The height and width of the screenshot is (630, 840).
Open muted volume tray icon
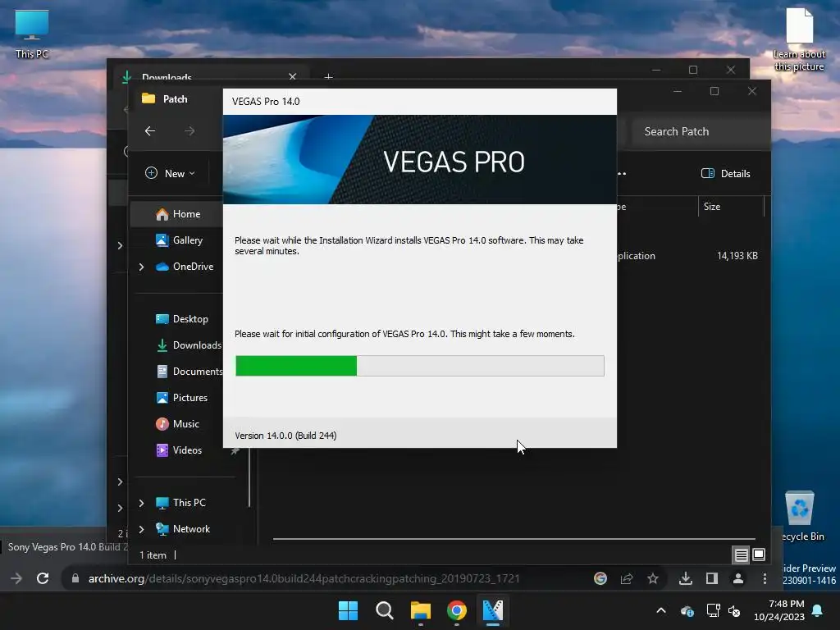pyautogui.click(x=734, y=610)
